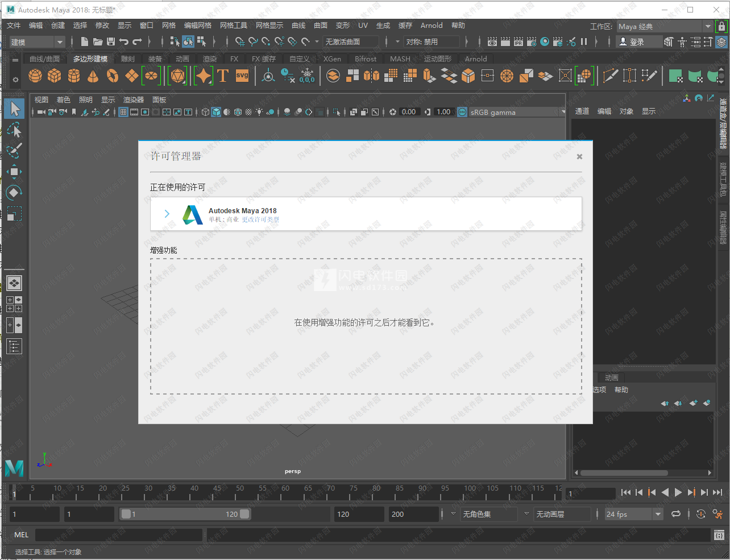Click the SVG import shelf icon
The height and width of the screenshot is (560, 730).
[242, 76]
